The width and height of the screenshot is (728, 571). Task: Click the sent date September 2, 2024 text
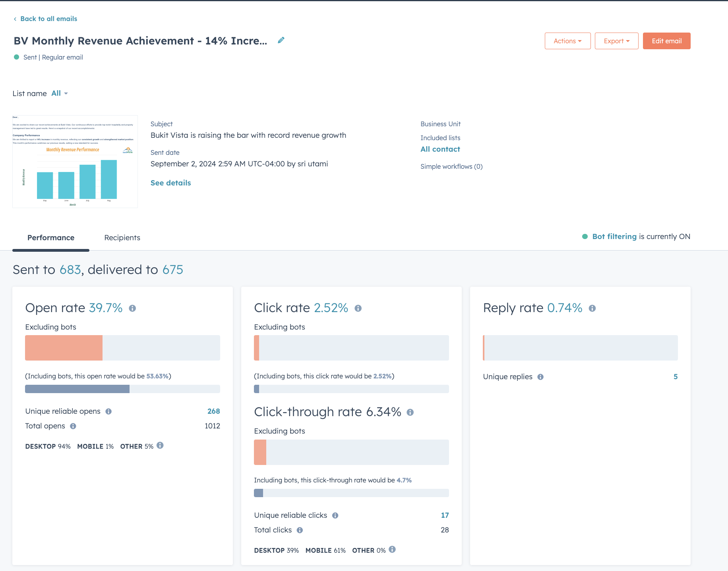pyautogui.click(x=239, y=164)
